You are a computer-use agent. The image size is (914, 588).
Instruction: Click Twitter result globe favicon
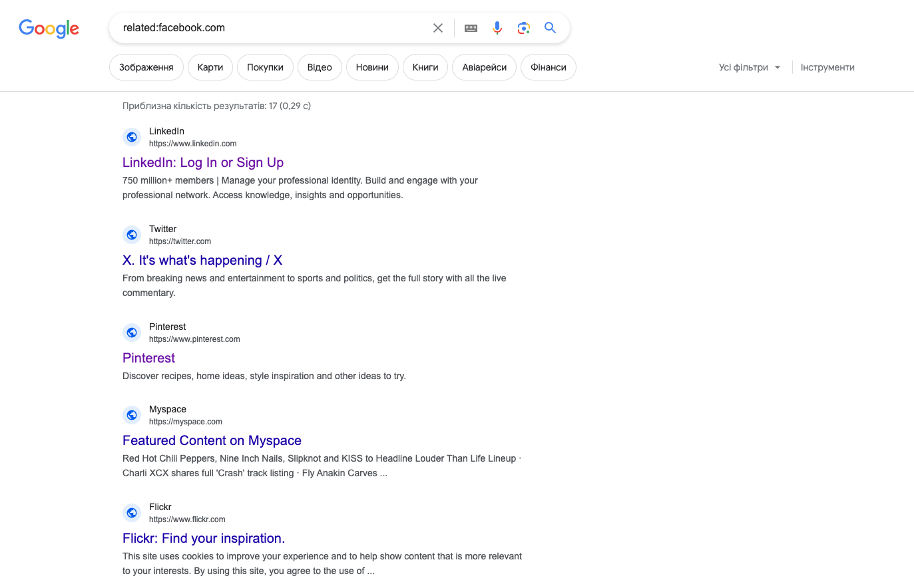[132, 235]
